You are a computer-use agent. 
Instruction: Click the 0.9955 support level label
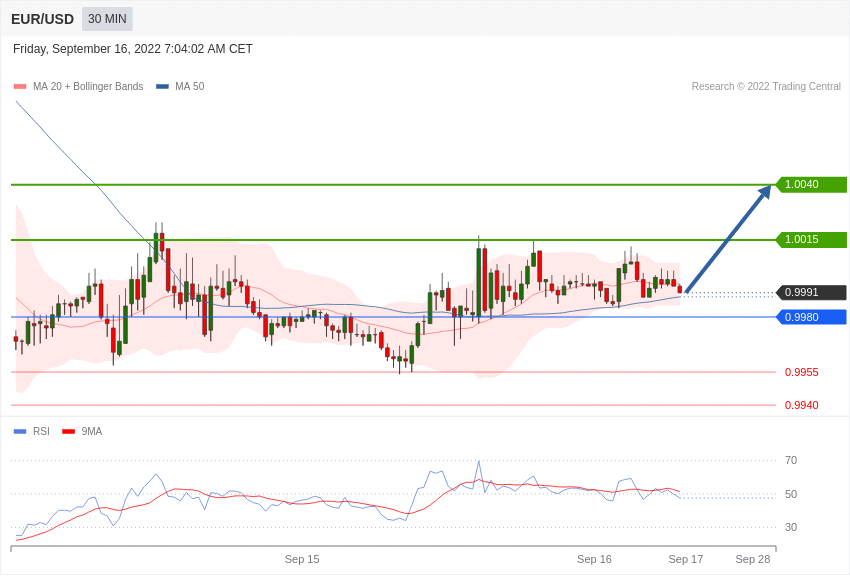[x=802, y=373]
